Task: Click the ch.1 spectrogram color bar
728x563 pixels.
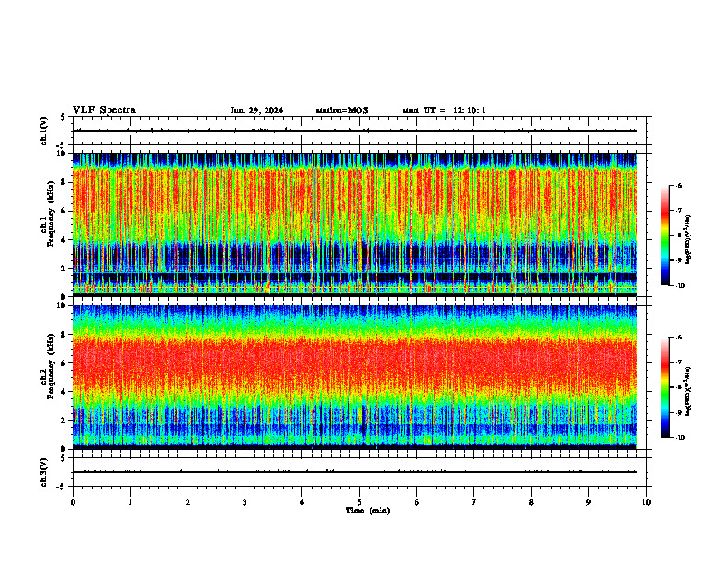Action: click(665, 236)
